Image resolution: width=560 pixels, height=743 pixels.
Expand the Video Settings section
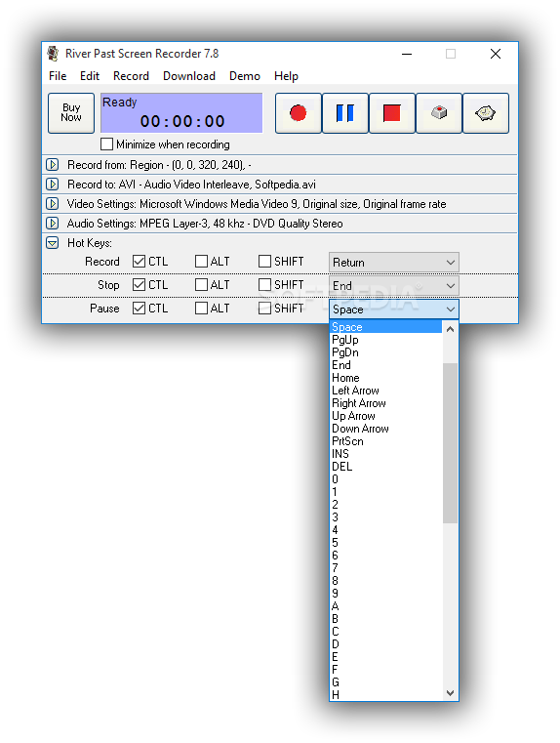coord(52,204)
